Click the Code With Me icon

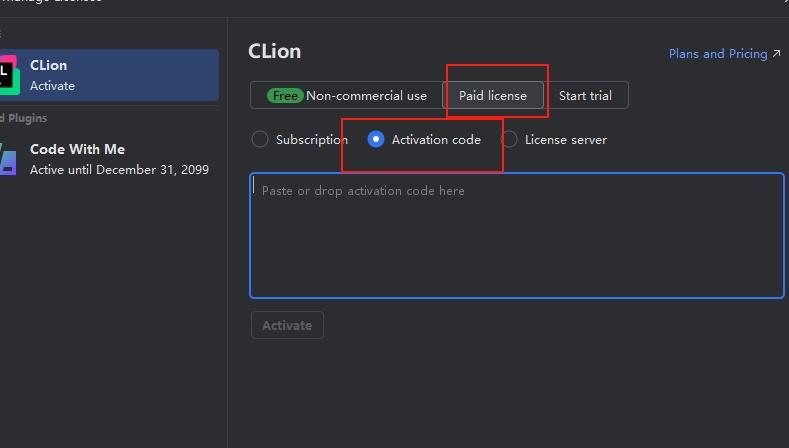tap(9, 159)
